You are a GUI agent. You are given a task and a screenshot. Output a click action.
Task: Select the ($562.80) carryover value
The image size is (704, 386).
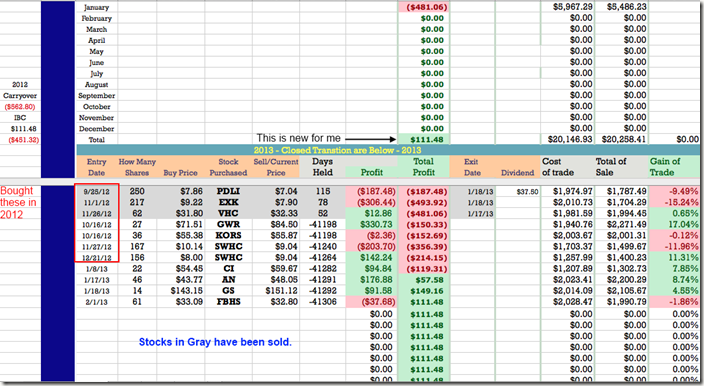(x=20, y=107)
